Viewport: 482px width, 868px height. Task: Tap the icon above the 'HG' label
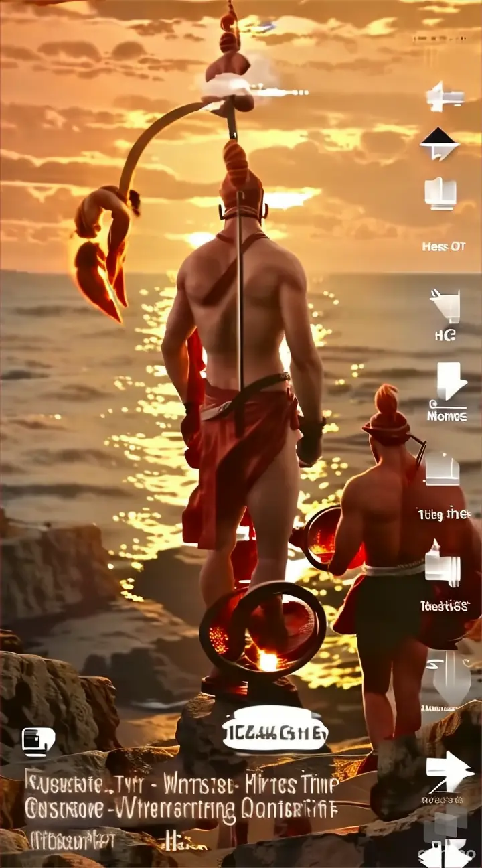pyautogui.click(x=445, y=305)
